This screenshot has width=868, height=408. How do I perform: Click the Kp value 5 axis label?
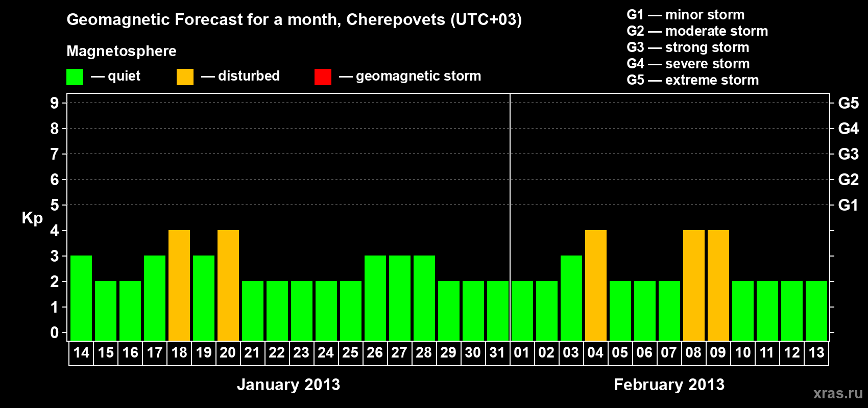55,205
